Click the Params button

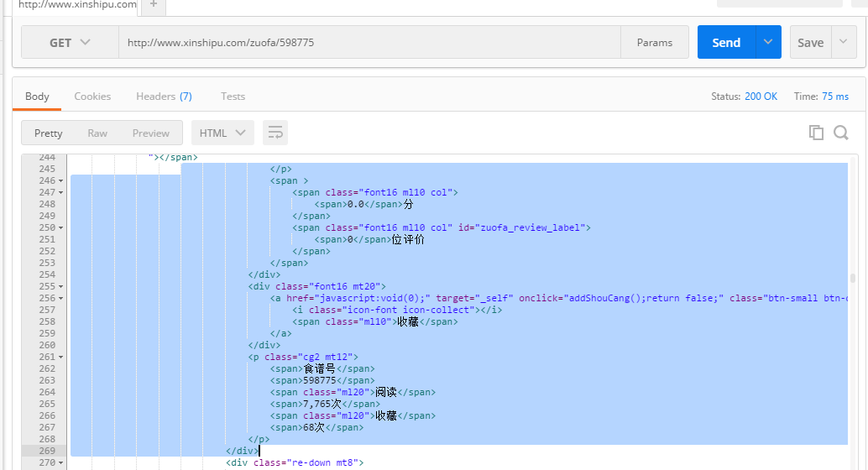point(655,43)
